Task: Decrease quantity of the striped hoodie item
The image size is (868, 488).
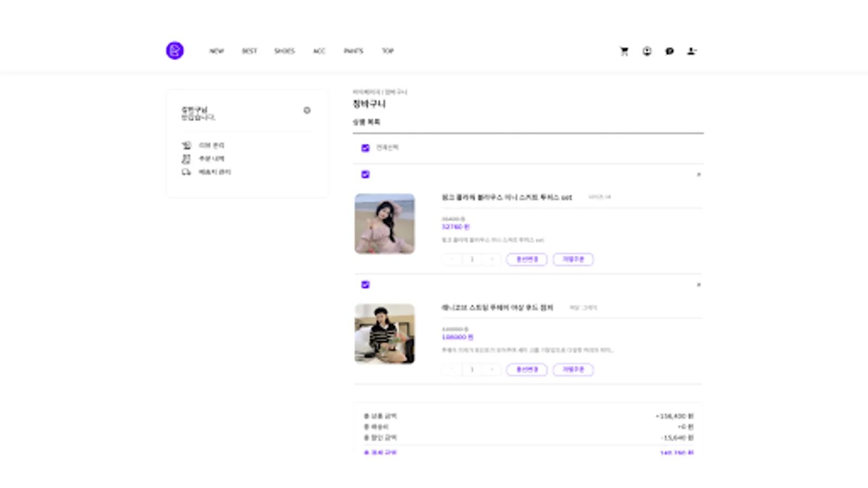Action: click(451, 369)
